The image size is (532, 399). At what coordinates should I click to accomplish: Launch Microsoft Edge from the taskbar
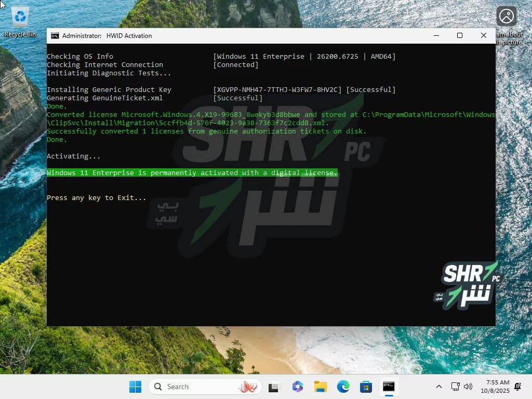343,387
